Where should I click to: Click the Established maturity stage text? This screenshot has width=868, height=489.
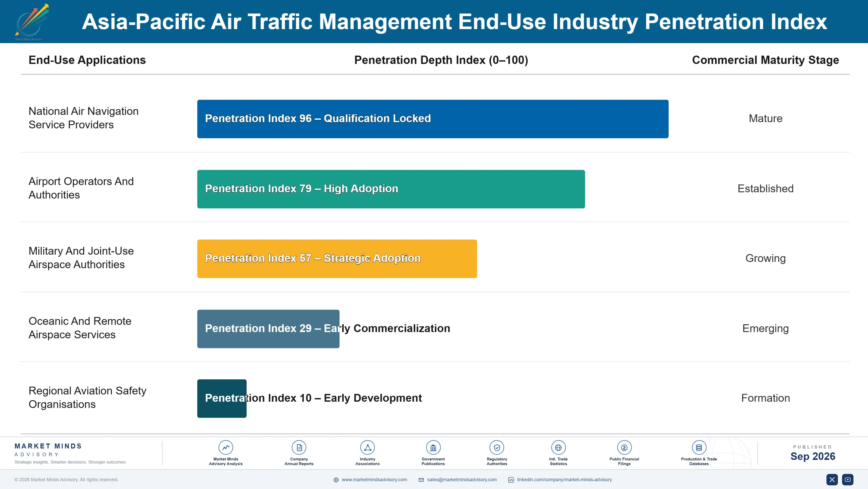pyautogui.click(x=765, y=189)
